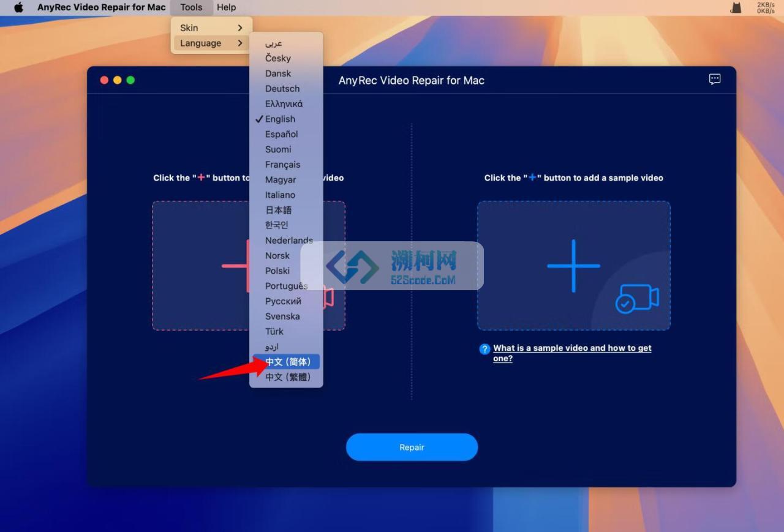Expand the Skin submenu
The width and height of the screenshot is (784, 532).
(x=211, y=28)
